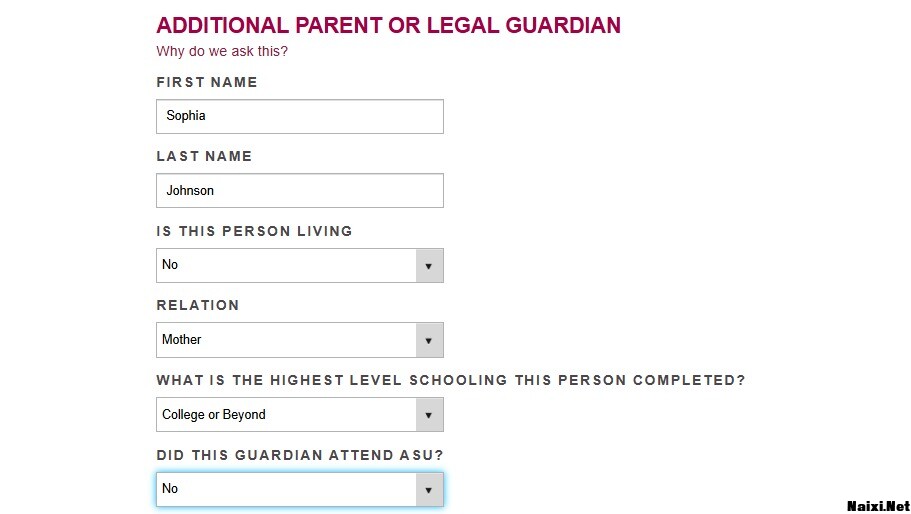Focus the Last Name field with Johnson
This screenshot has width=911, height=514.
(299, 191)
